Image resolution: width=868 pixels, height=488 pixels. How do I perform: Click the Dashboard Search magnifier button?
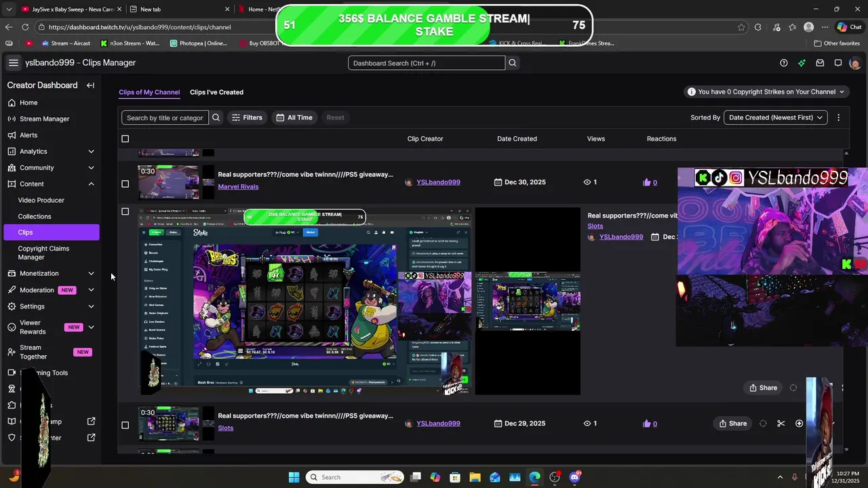513,63
